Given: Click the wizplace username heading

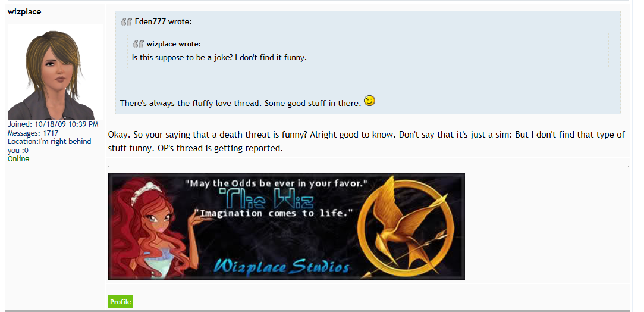Looking at the screenshot, I should 24,11.
